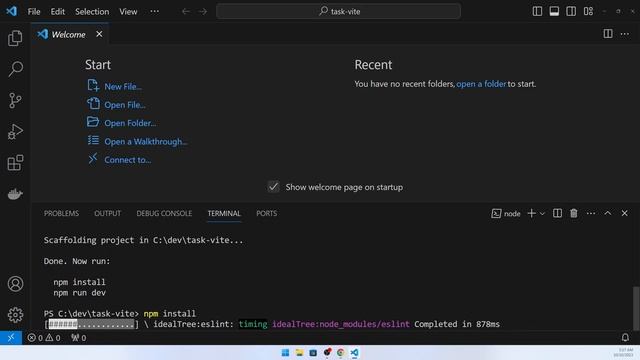Viewport: 640px width, 360px height.
Task: Click the remote window indicator in status bar
Action: pos(11,338)
